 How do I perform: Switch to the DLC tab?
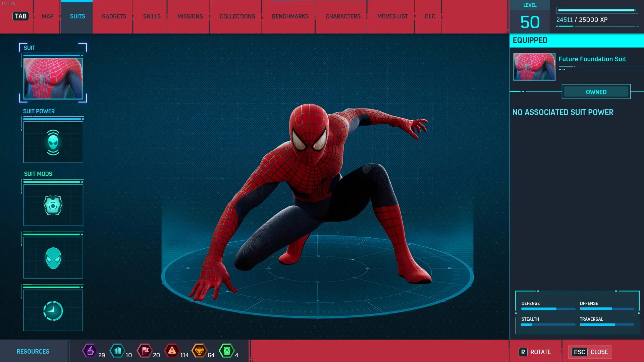(430, 16)
